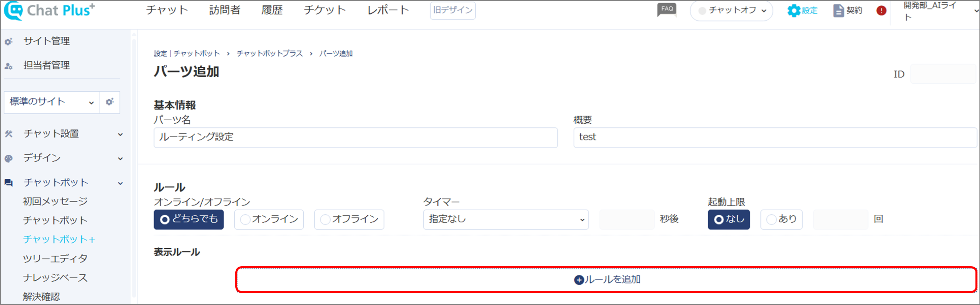The image size is (980, 305).
Task: Click the チャットボットプラス breadcrumb link
Action: pos(269,54)
